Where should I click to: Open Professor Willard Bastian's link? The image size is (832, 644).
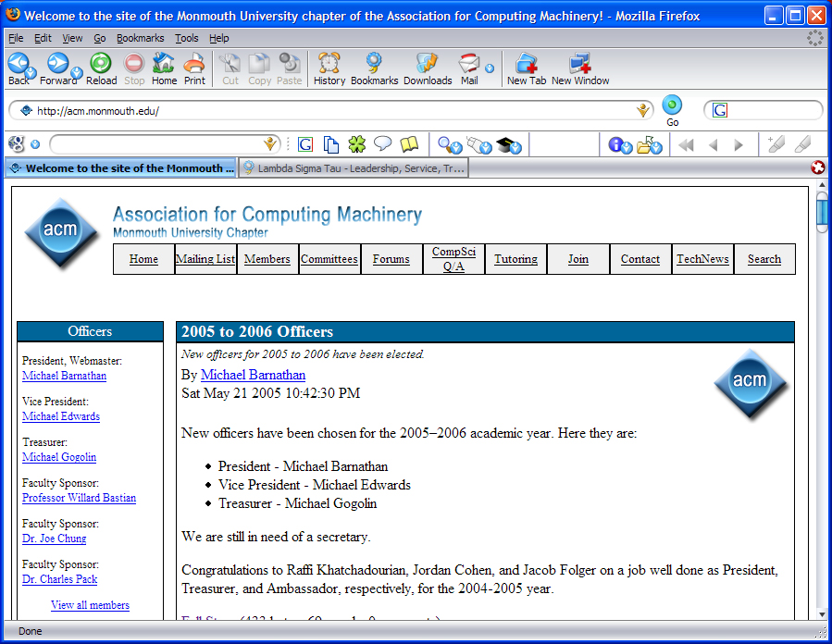(79, 498)
